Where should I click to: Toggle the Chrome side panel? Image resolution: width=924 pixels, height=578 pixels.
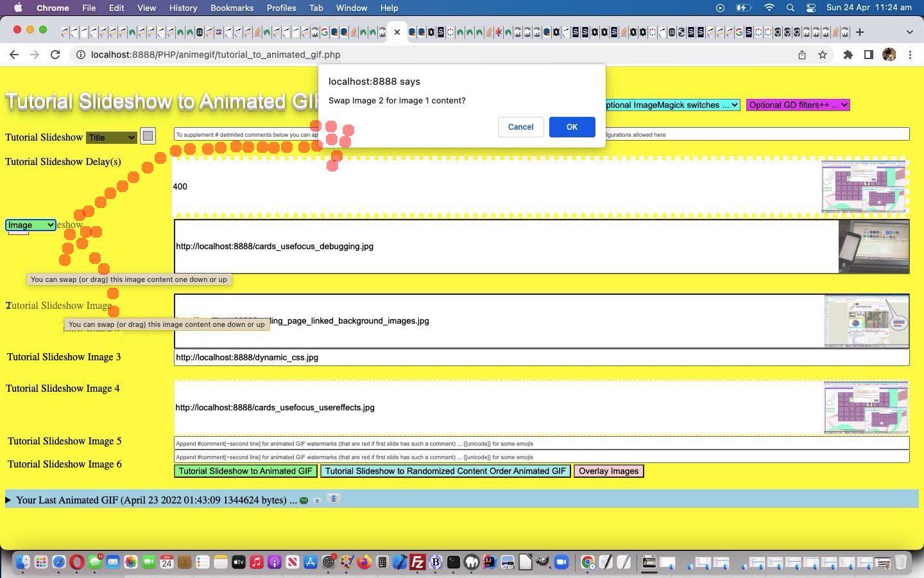(869, 55)
